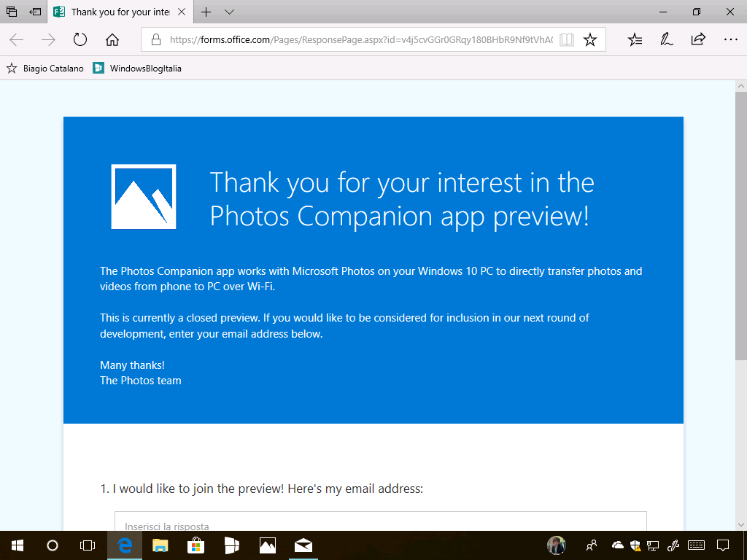Open a new tab with plus button
747x560 pixels.
206,12
